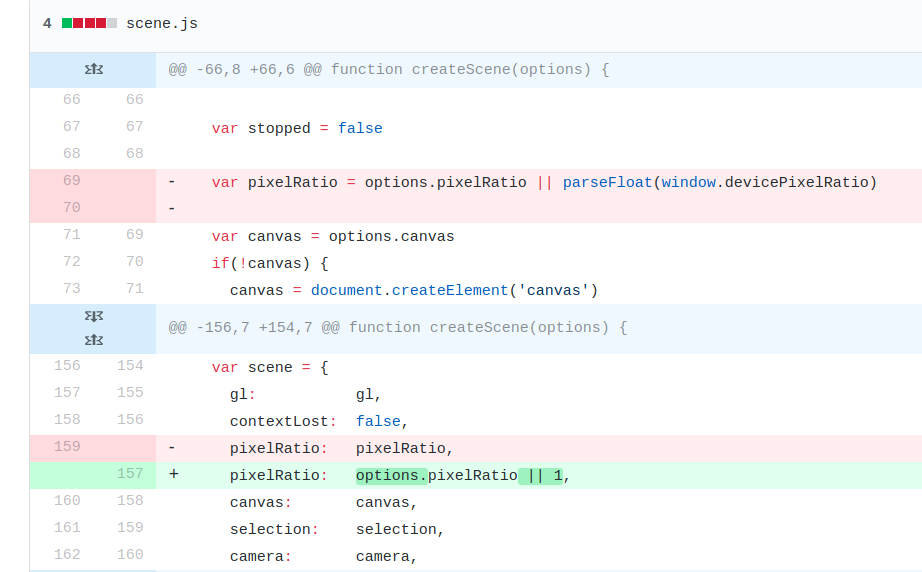Click the document.createElement call on line 71
Screen dimensions: 922x572
[x=409, y=290]
